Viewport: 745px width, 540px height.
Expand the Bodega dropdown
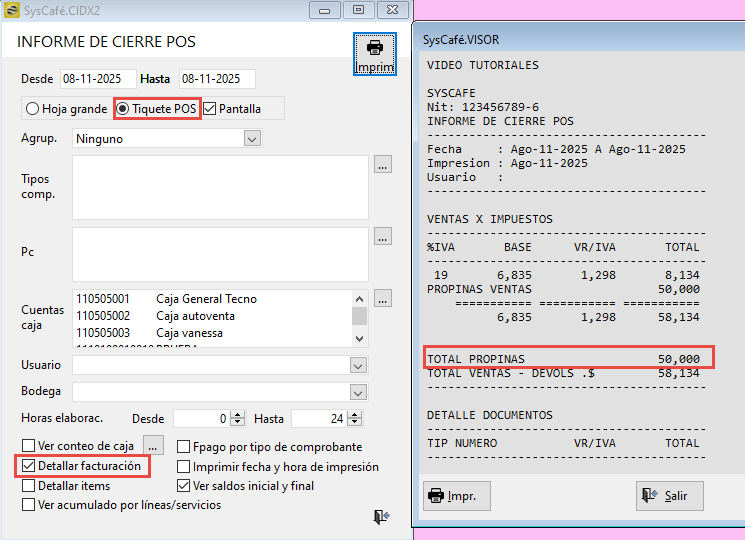[x=358, y=392]
